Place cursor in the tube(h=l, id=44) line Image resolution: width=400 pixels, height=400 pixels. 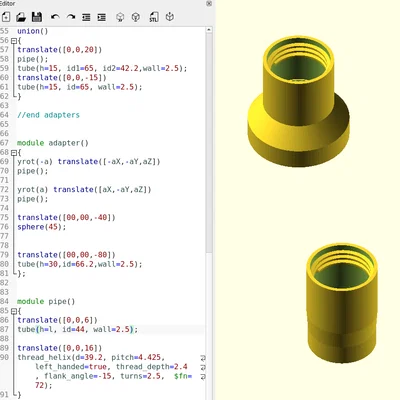point(77,329)
